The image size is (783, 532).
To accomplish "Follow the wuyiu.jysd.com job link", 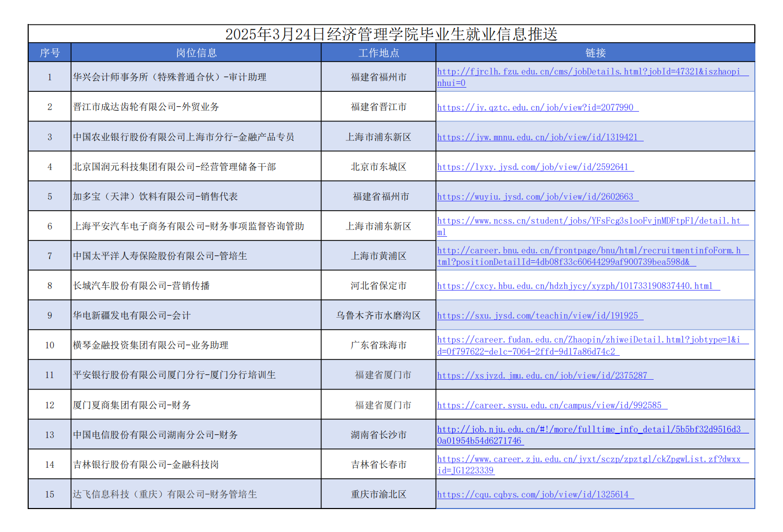I will [x=535, y=197].
